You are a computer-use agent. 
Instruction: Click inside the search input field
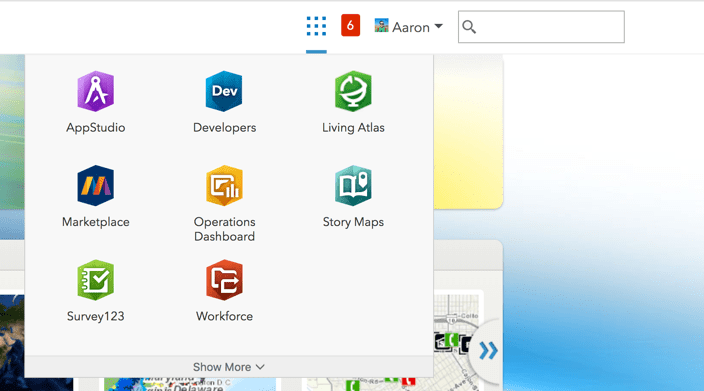pos(541,27)
